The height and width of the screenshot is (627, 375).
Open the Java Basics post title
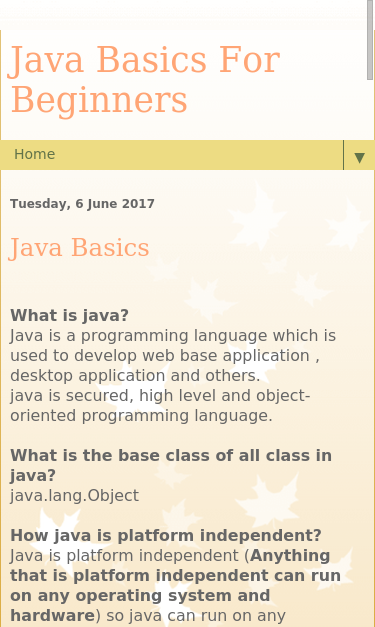79,248
